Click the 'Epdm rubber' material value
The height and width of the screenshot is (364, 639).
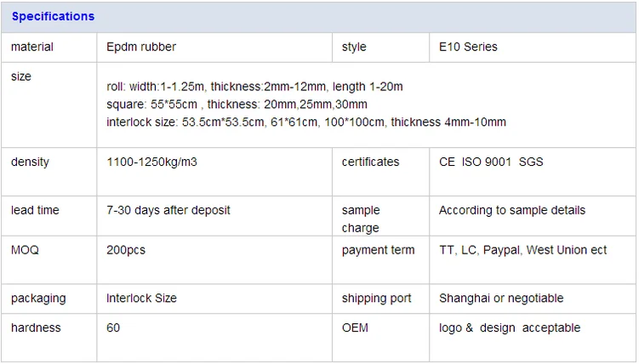141,47
